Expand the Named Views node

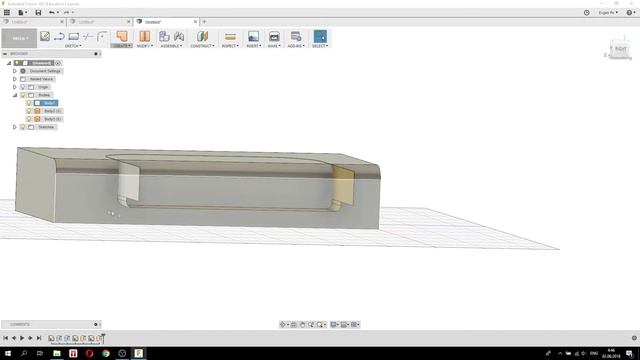coord(15,79)
